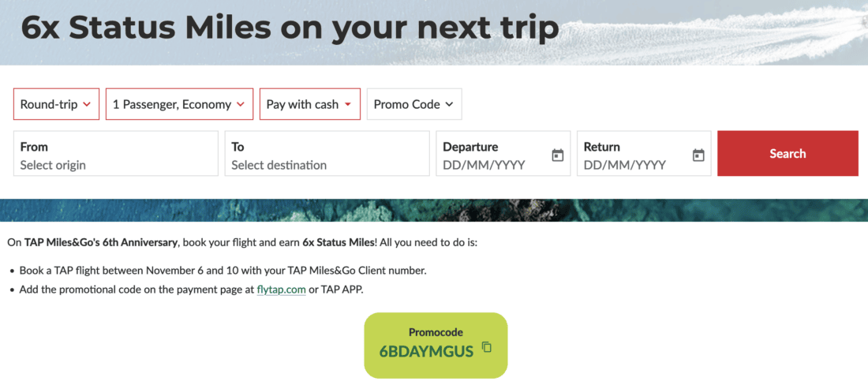Click the 6x Status Miles heading

tap(290, 28)
